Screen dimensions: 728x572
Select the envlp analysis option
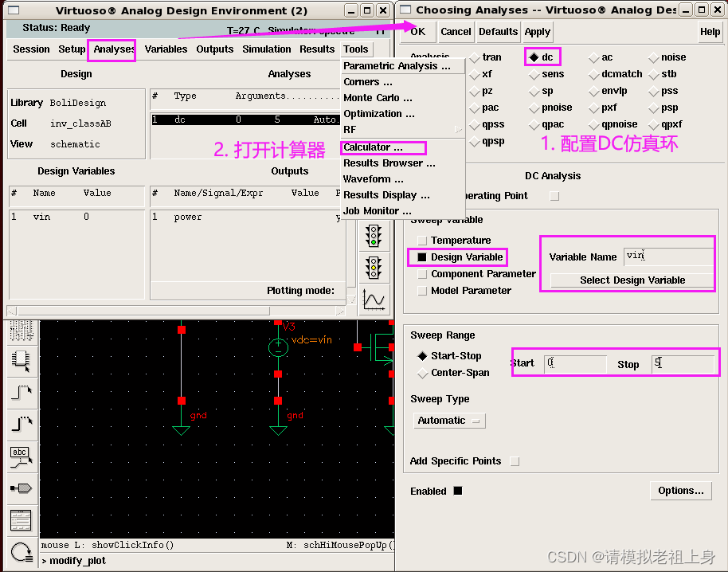point(608,91)
